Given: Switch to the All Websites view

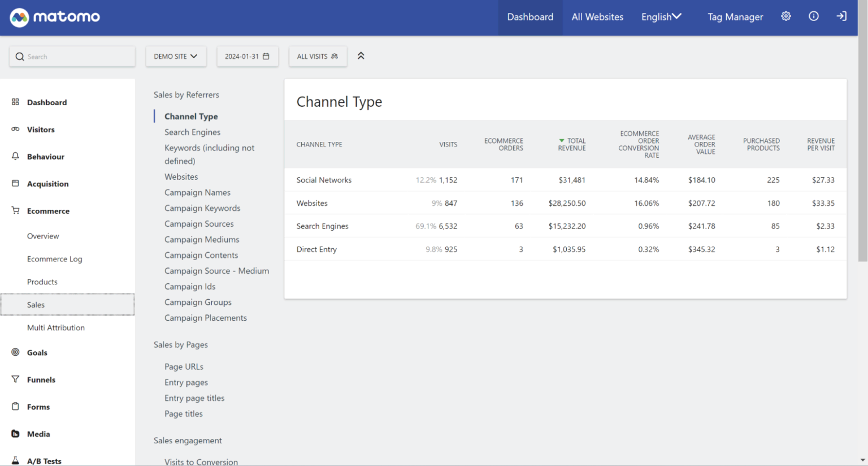Looking at the screenshot, I should (597, 16).
